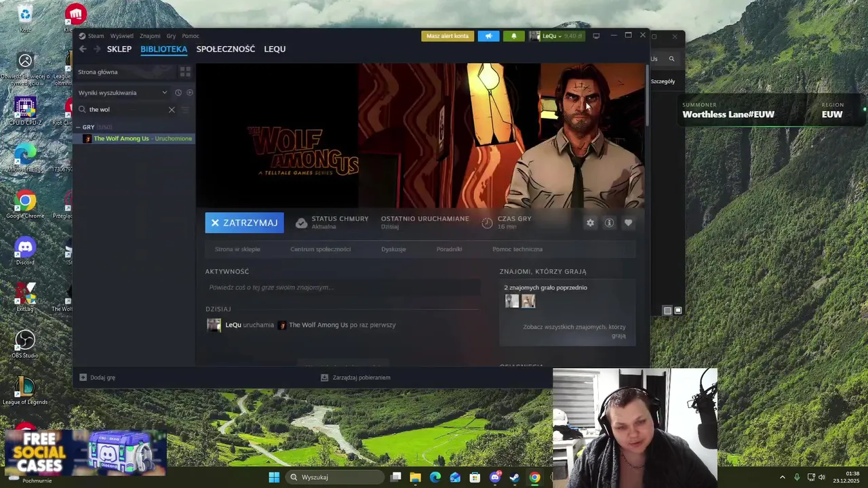This screenshot has width=868, height=488.
Task: Open Pomoc techniczna link
Action: tap(517, 249)
